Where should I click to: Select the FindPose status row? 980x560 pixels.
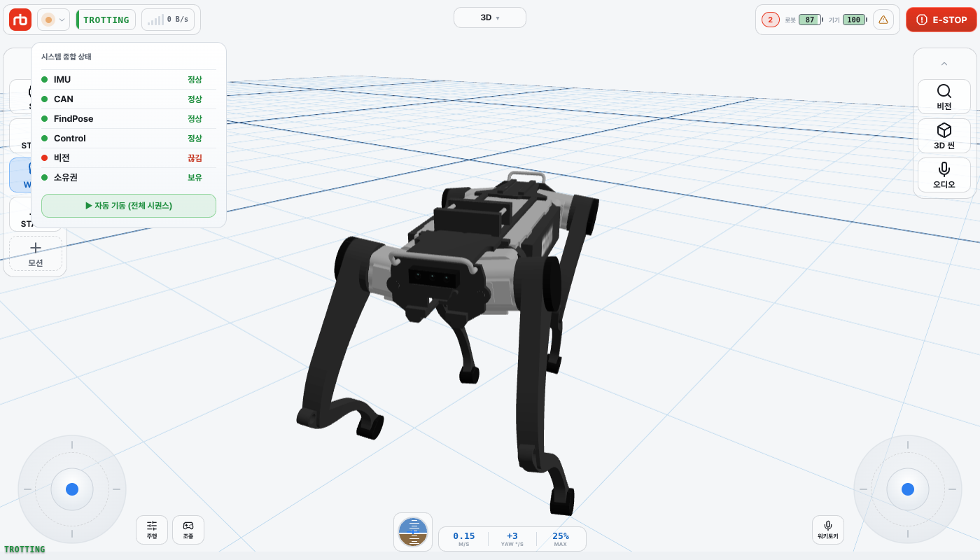coord(129,119)
